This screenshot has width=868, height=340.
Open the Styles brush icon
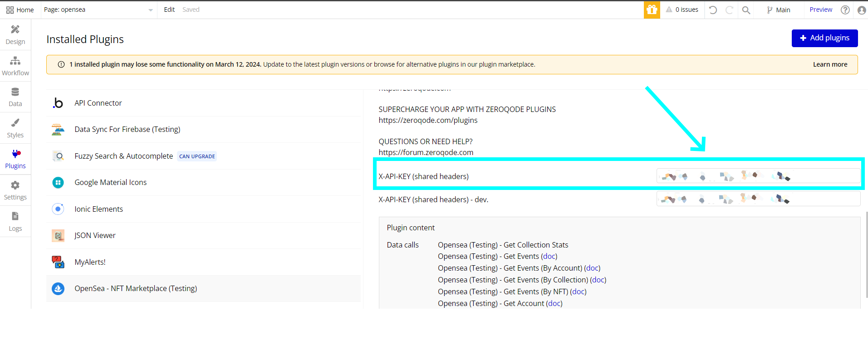tap(15, 122)
